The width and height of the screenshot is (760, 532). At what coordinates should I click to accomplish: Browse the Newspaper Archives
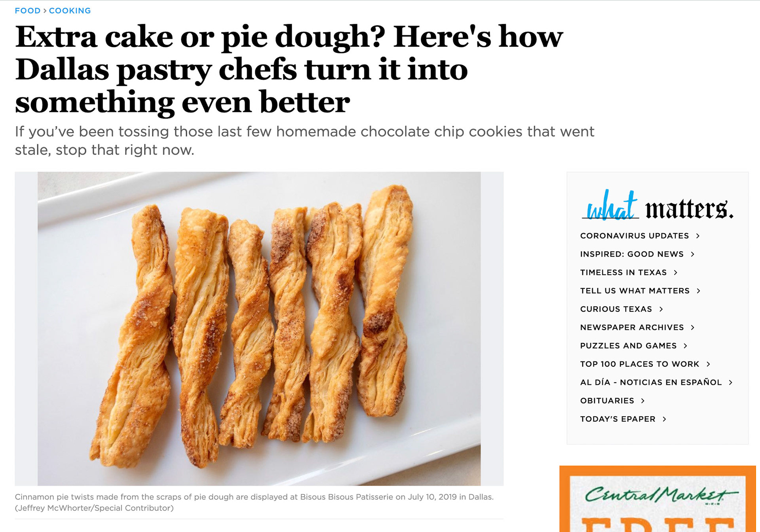631,327
